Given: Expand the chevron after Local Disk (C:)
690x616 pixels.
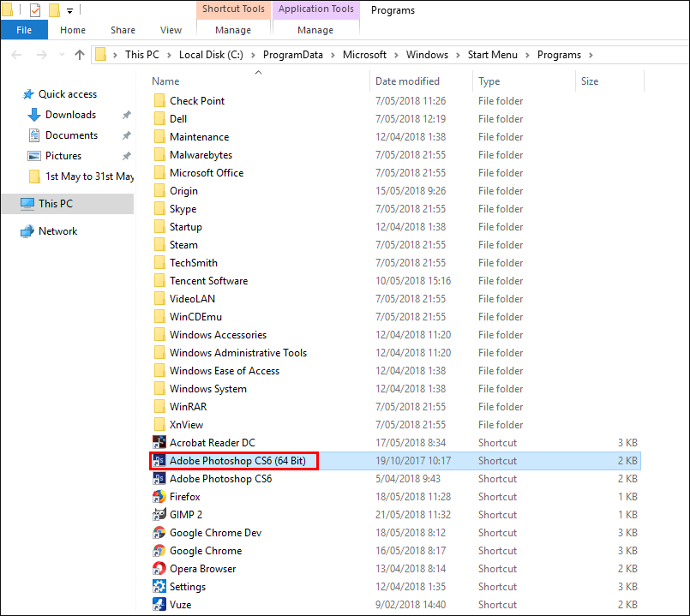Looking at the screenshot, I should pyautogui.click(x=253, y=55).
